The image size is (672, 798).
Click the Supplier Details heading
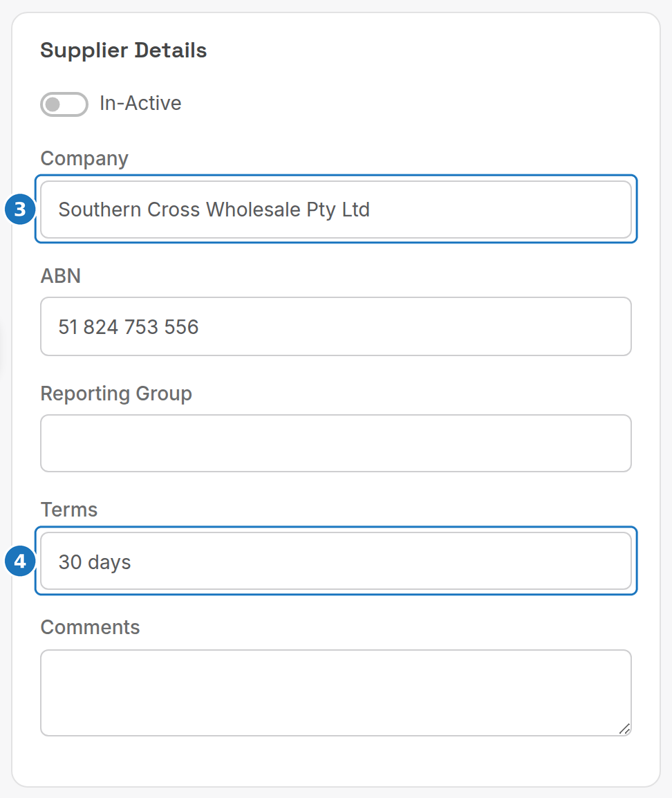tap(124, 50)
